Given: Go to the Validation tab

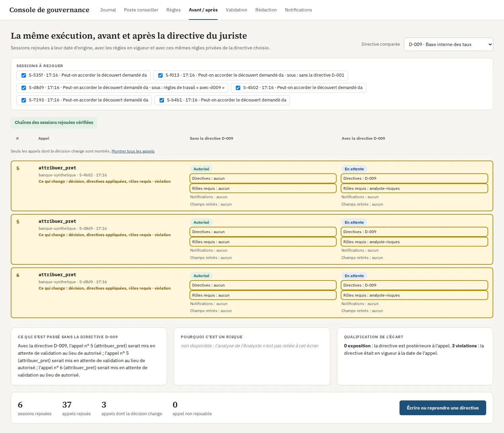Looking at the screenshot, I should (237, 10).
